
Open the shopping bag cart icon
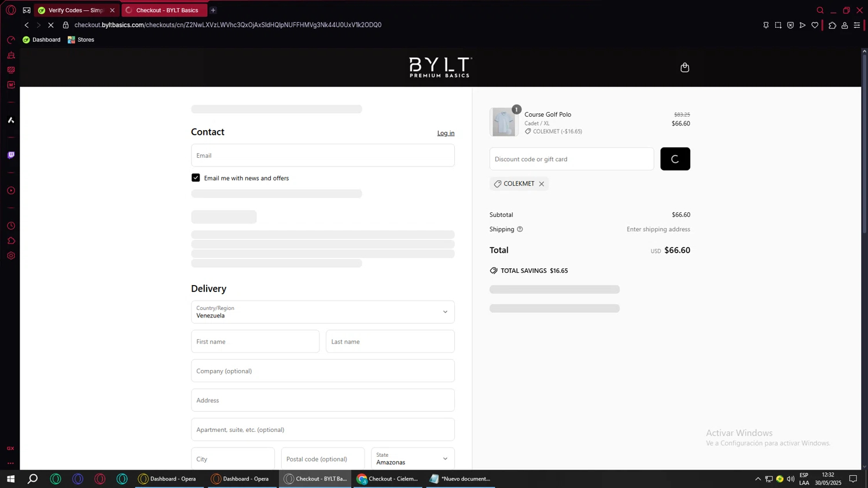(685, 67)
